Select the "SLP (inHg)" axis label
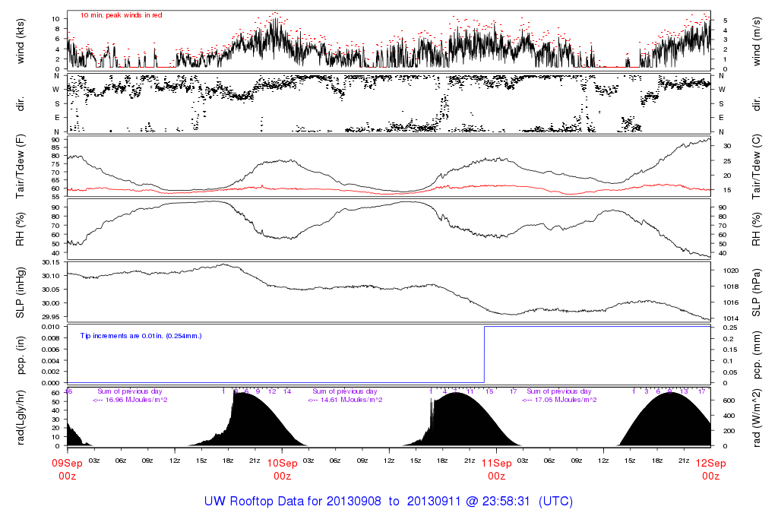 (x=21, y=293)
